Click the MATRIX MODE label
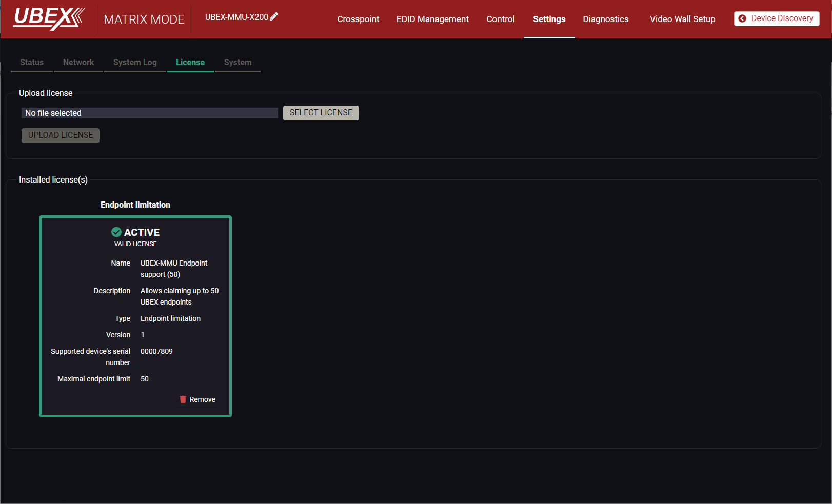Viewport: 832px width, 504px height. click(x=144, y=19)
